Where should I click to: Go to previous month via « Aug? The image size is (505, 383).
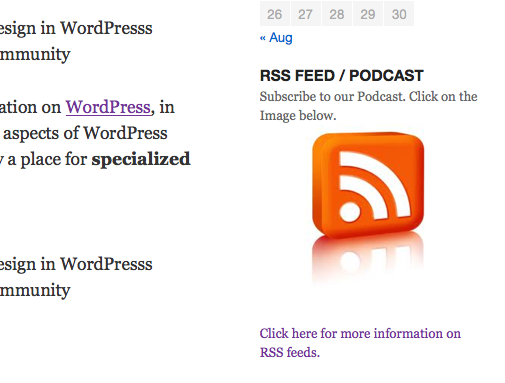pos(276,38)
